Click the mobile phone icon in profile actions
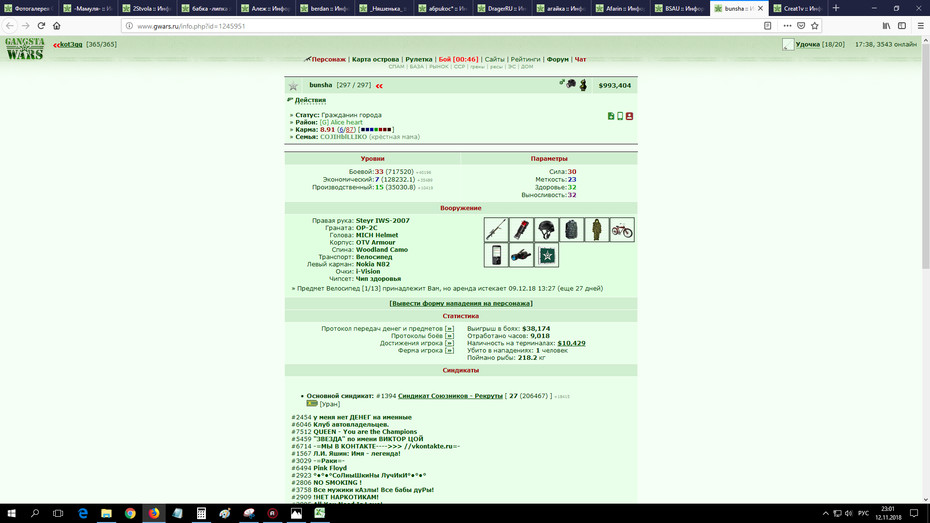930x523 pixels. pyautogui.click(x=620, y=116)
